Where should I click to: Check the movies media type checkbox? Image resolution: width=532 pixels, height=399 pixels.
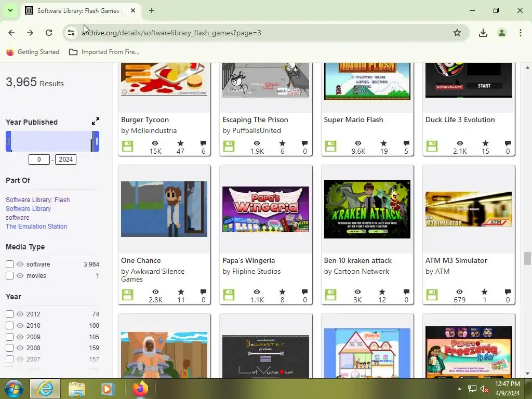point(9,275)
